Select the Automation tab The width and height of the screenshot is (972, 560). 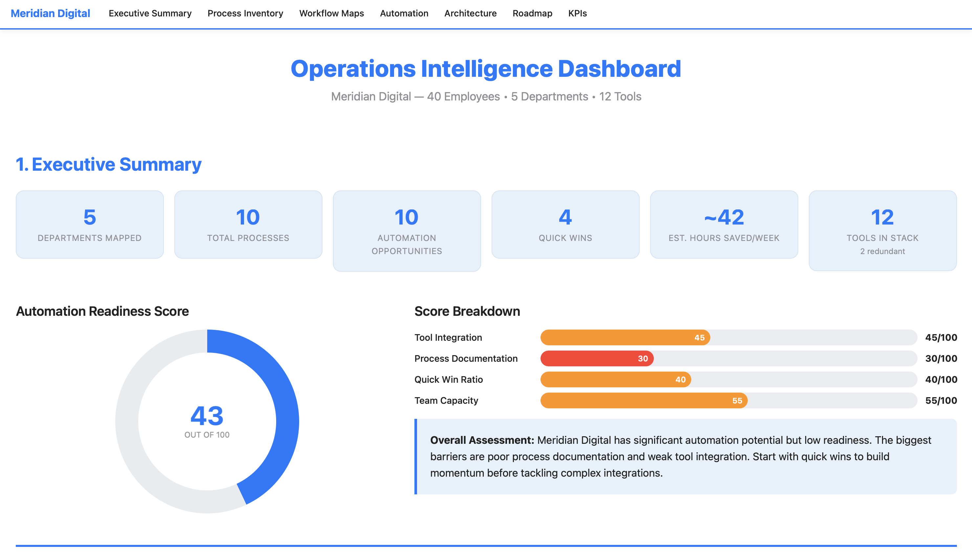tap(404, 13)
